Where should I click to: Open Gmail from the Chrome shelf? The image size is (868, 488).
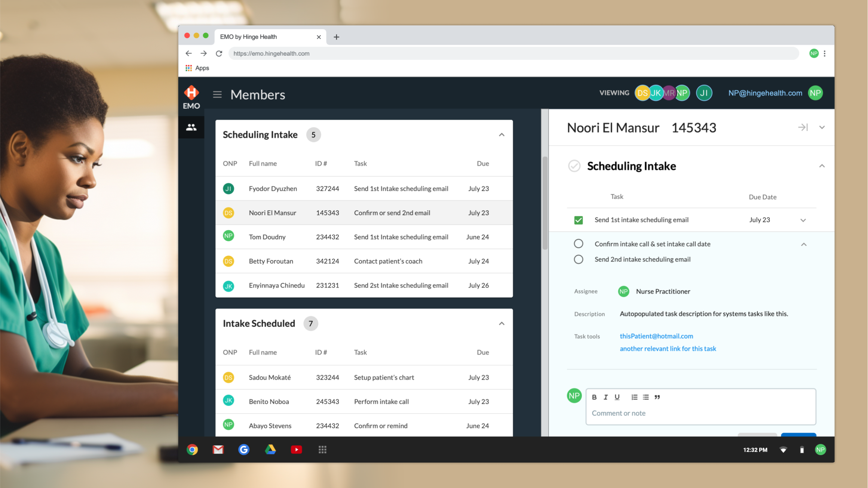(218, 450)
